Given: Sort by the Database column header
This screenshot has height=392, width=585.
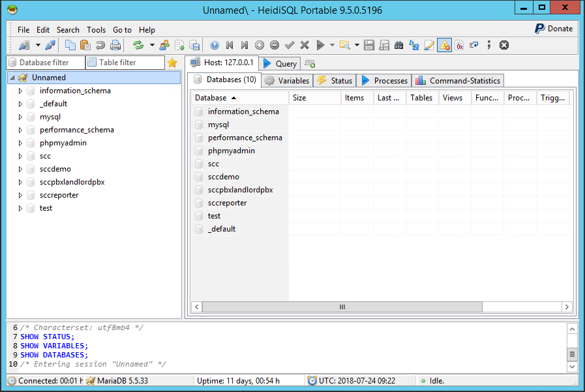Looking at the screenshot, I should 240,98.
